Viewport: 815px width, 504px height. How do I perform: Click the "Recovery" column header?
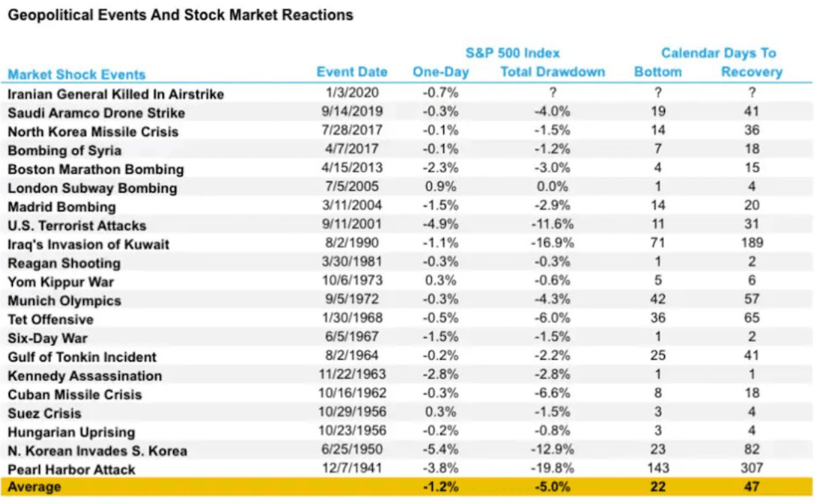tap(752, 72)
